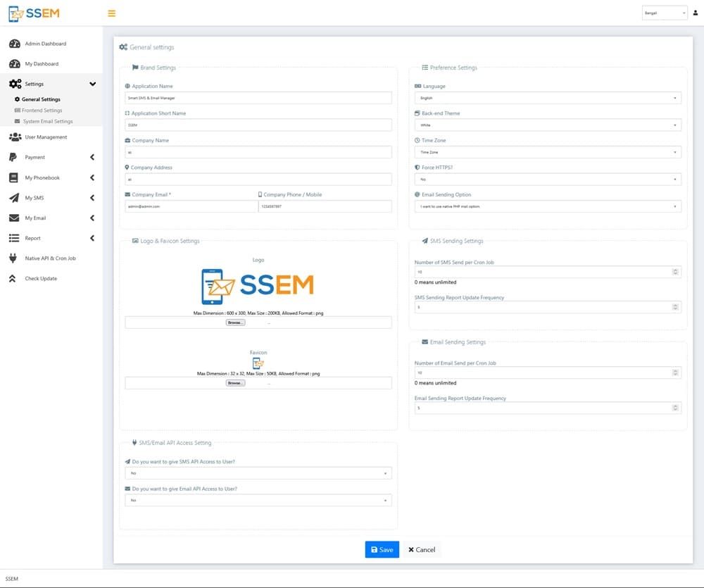Click the Check Update icon
Image resolution: width=704 pixels, height=588 pixels.
[x=13, y=279]
